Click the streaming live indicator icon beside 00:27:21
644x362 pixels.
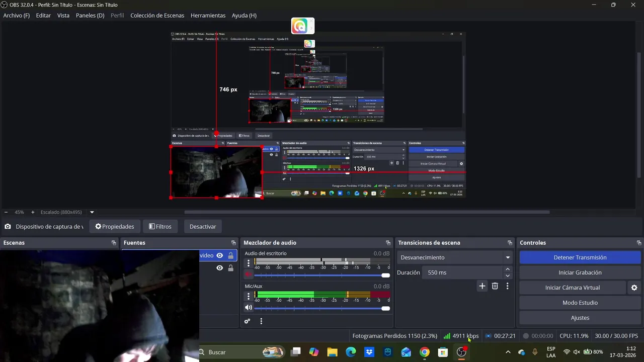tap(488, 336)
